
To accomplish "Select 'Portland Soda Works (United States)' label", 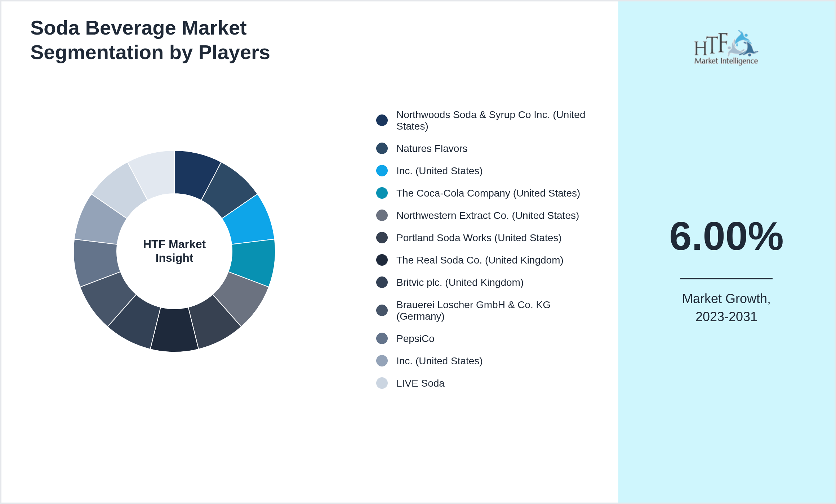I will (x=479, y=238).
